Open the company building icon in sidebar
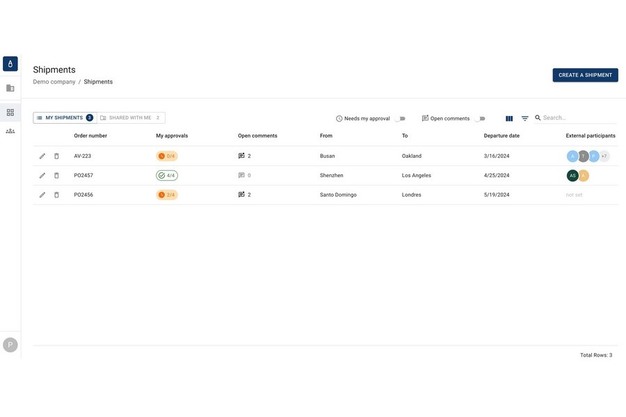 tap(10, 88)
